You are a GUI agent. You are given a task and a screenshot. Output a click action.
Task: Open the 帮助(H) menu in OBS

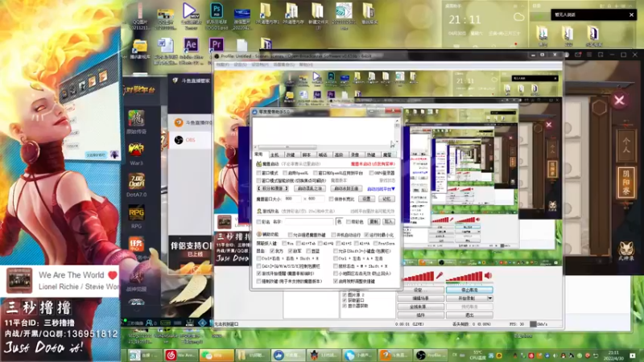tap(307, 65)
